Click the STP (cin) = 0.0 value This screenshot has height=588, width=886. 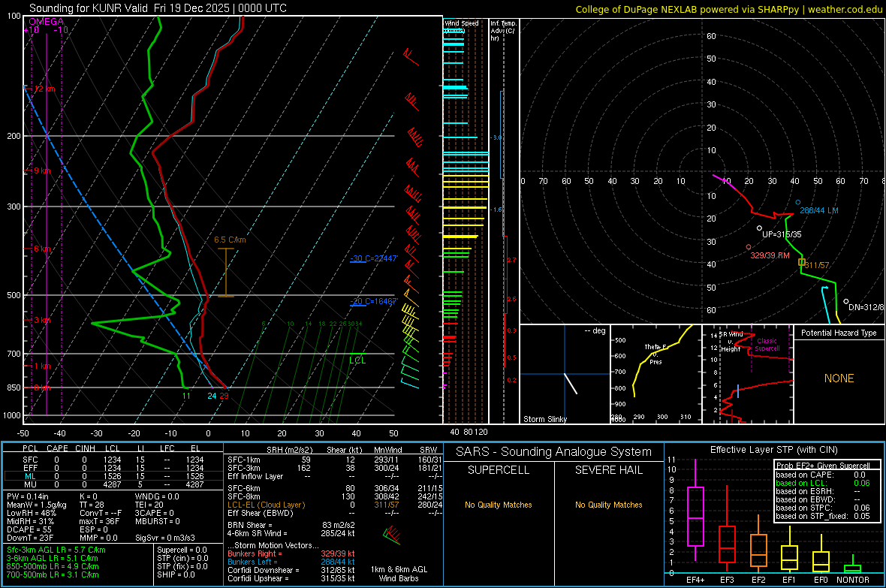(182, 558)
